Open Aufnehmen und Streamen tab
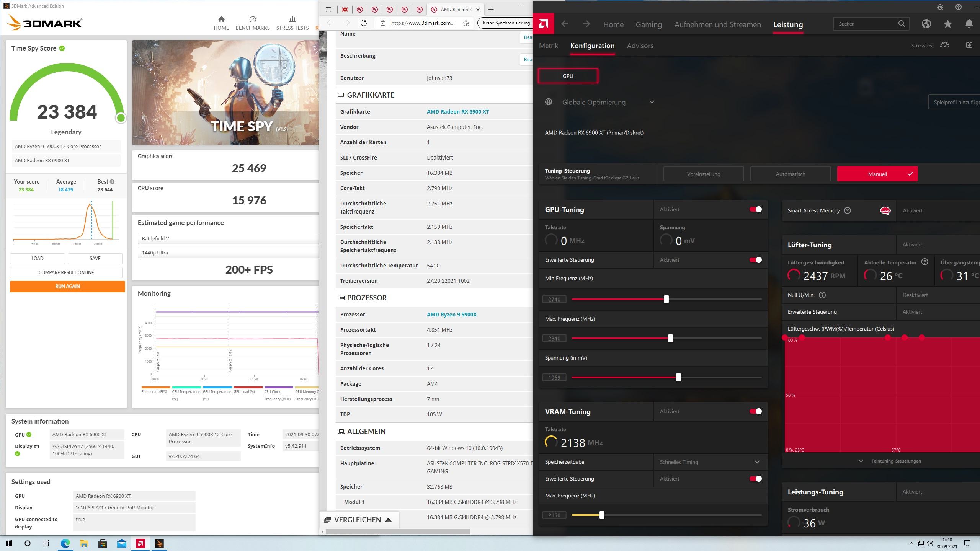The height and width of the screenshot is (551, 980). click(x=717, y=24)
